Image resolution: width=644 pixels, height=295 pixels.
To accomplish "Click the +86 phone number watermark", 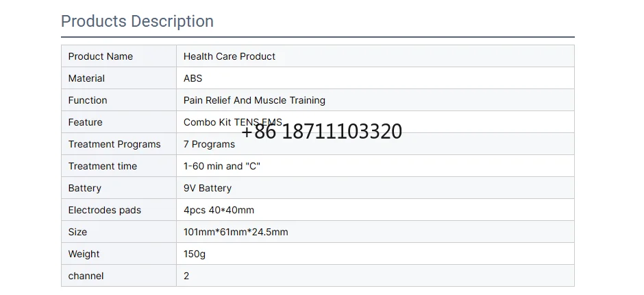I will 321,132.
